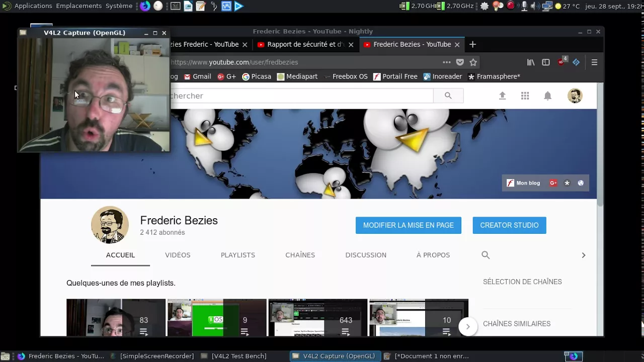
Task: Select the Playlists channel tab
Action: [238, 255]
